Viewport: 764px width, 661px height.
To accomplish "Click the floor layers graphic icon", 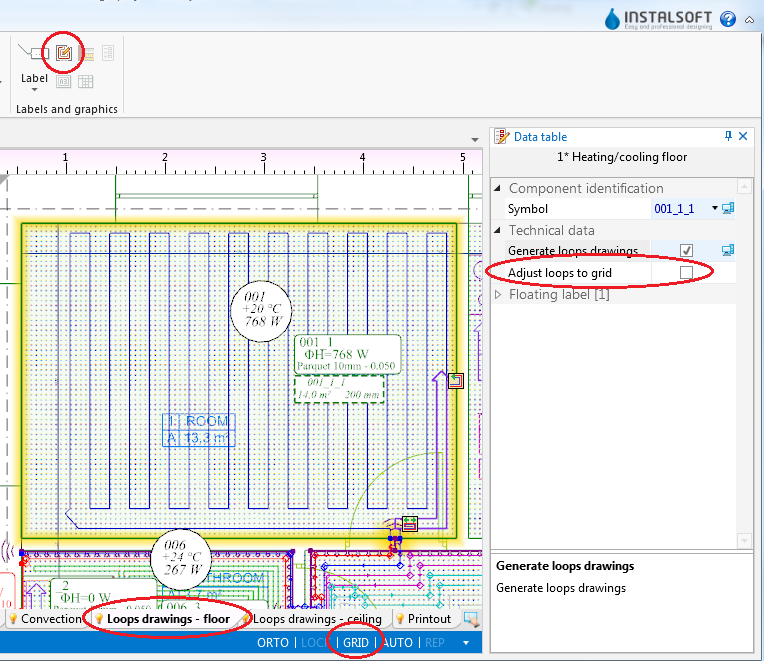I will pyautogui.click(x=86, y=53).
